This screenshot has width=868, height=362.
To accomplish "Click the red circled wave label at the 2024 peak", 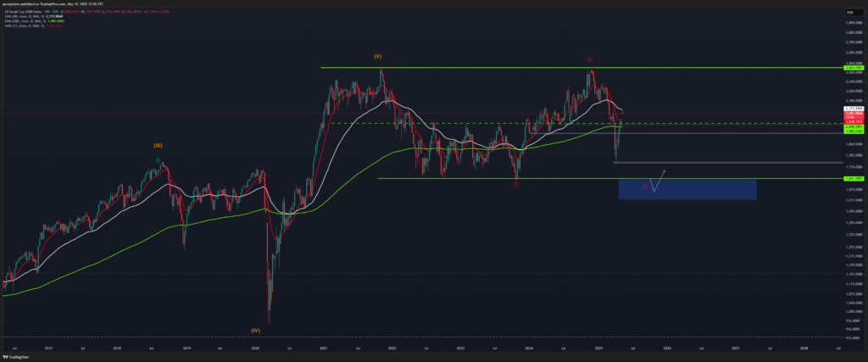I will coord(589,60).
